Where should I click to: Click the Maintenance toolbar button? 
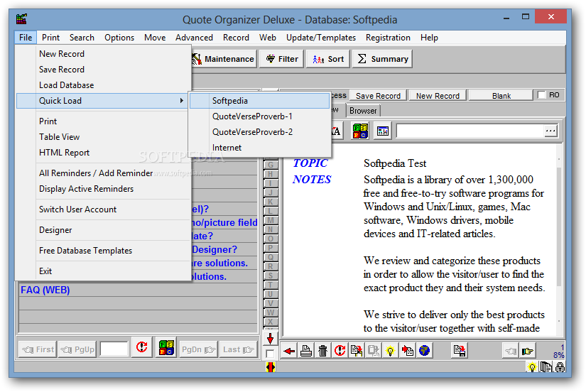224,59
